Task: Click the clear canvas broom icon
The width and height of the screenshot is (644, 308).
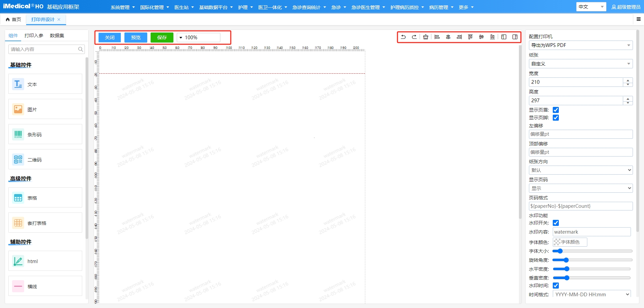Action: click(x=426, y=37)
